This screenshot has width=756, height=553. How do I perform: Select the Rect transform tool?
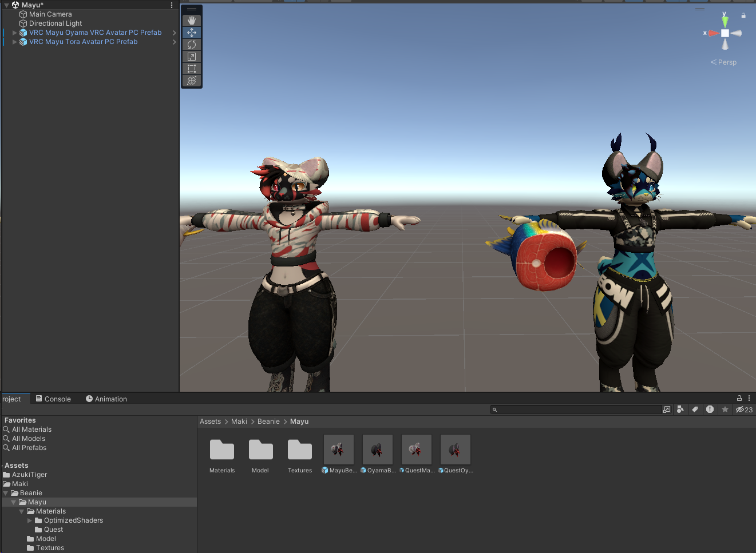tap(192, 69)
